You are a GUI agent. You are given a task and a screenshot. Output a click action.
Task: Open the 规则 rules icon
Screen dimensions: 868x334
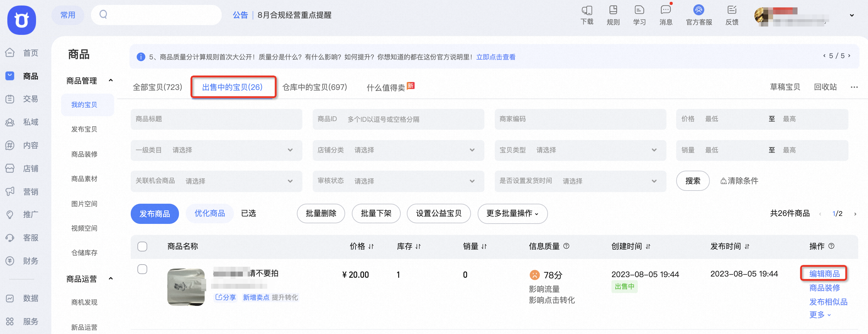613,10
